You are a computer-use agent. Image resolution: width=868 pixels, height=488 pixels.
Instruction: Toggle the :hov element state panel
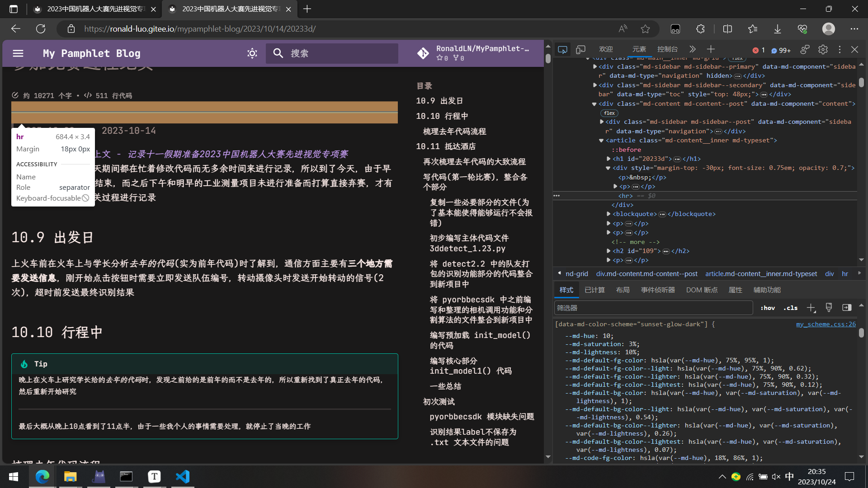768,308
